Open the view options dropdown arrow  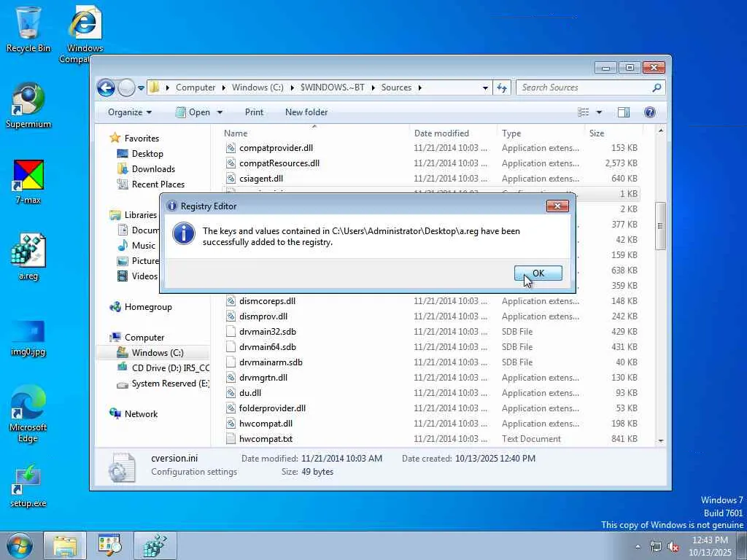(599, 112)
